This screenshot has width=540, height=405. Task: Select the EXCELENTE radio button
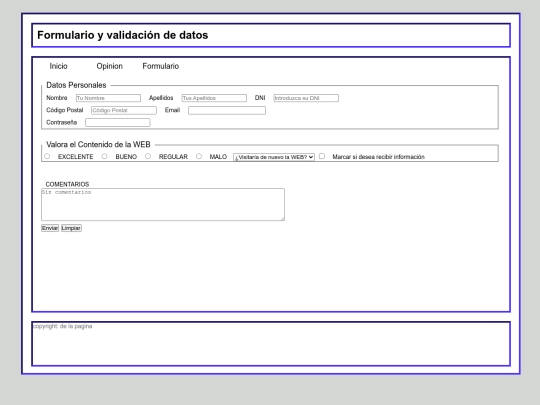click(47, 156)
